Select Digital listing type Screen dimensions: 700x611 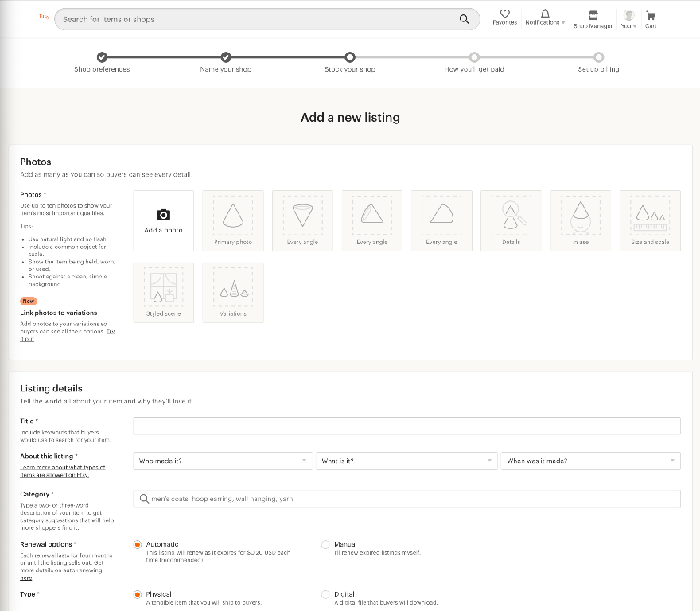(325, 594)
